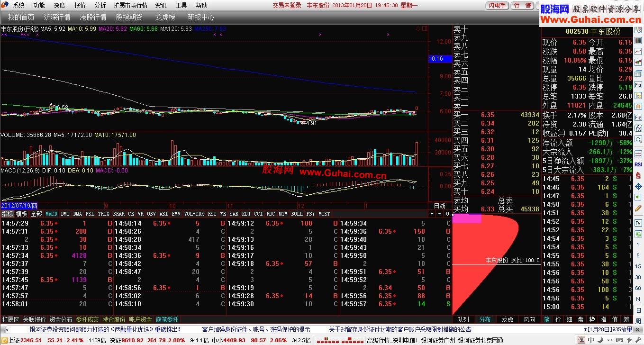
Task: Select the BOLL indicator tab
Action: (297, 214)
